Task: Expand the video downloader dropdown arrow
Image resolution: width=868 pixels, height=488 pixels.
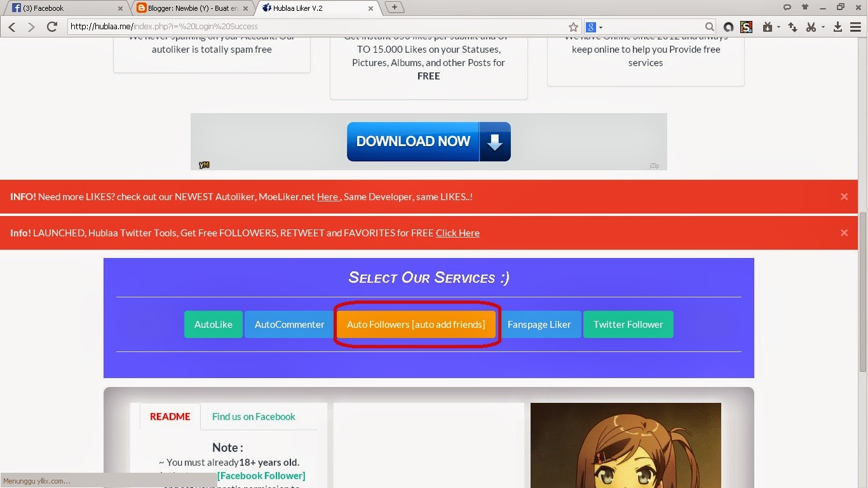Action: [x=778, y=27]
